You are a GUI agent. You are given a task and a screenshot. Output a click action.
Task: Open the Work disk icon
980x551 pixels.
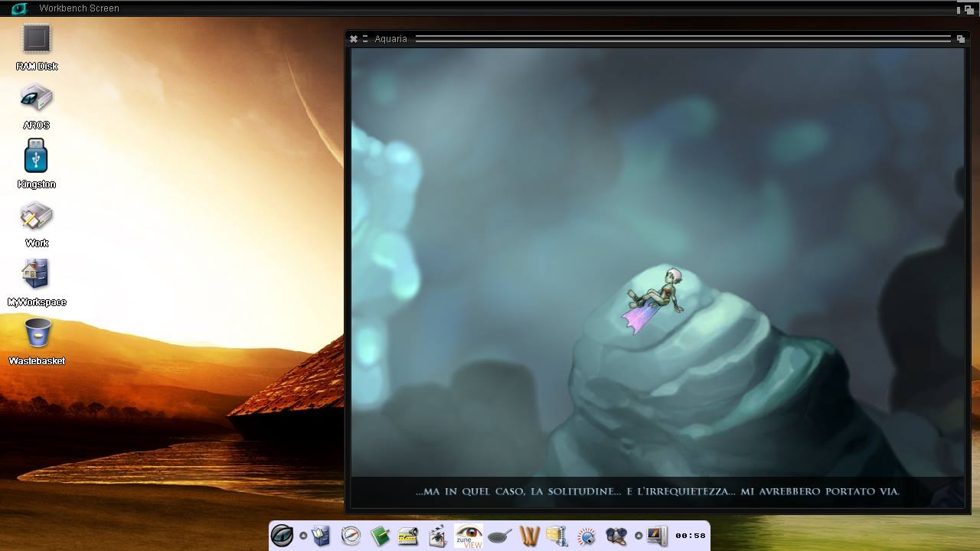point(36,217)
